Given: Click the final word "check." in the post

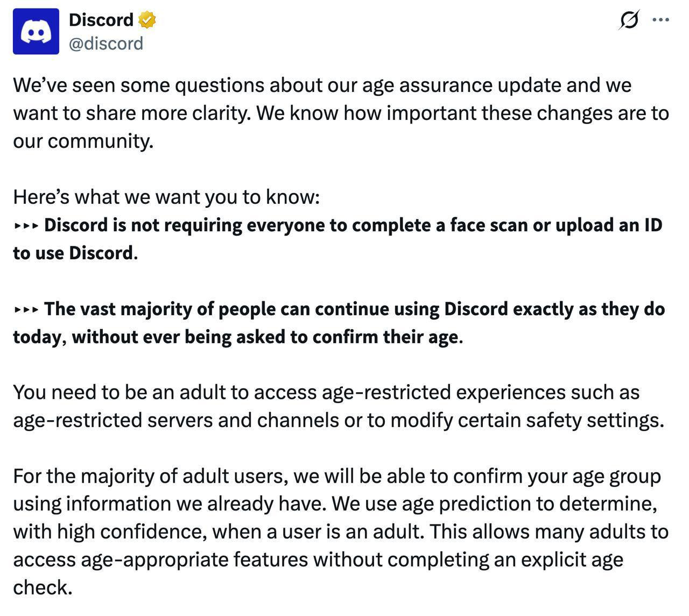Looking at the screenshot, I should (x=43, y=587).
